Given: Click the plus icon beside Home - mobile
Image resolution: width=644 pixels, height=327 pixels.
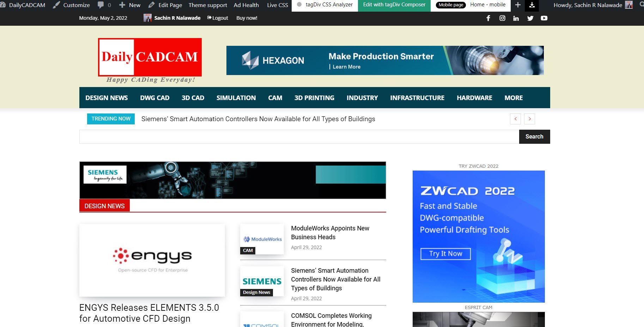Looking at the screenshot, I should (x=518, y=5).
